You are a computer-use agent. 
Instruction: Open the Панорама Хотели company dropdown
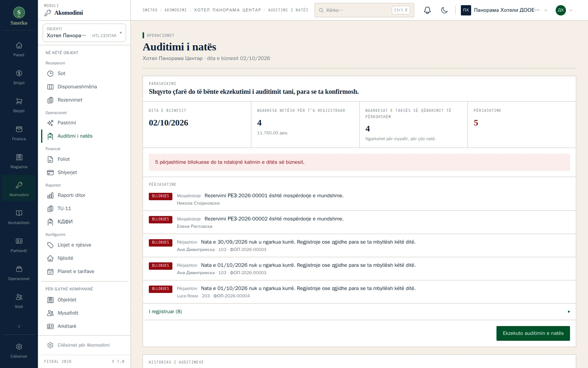pos(504,10)
